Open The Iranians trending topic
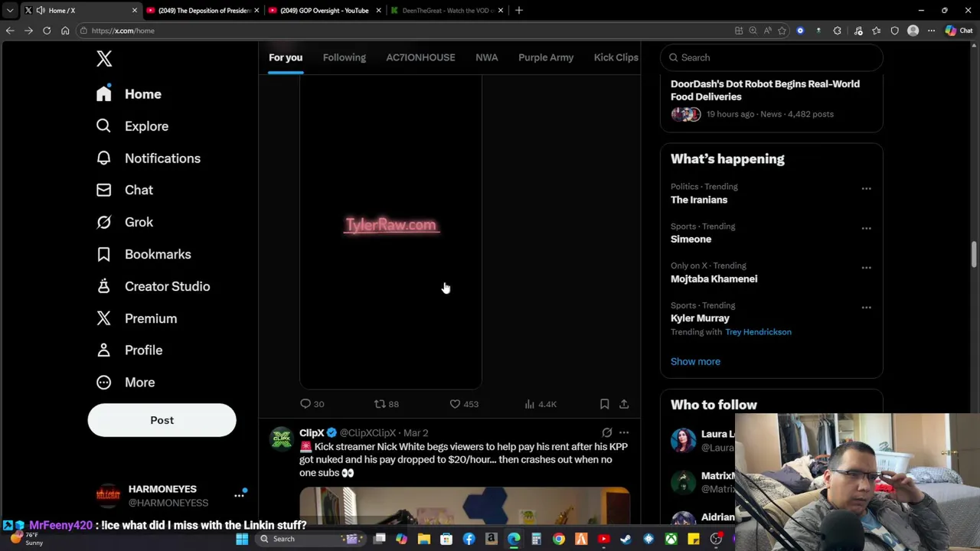Screen dimensions: 980x551 pyautogui.click(x=699, y=200)
